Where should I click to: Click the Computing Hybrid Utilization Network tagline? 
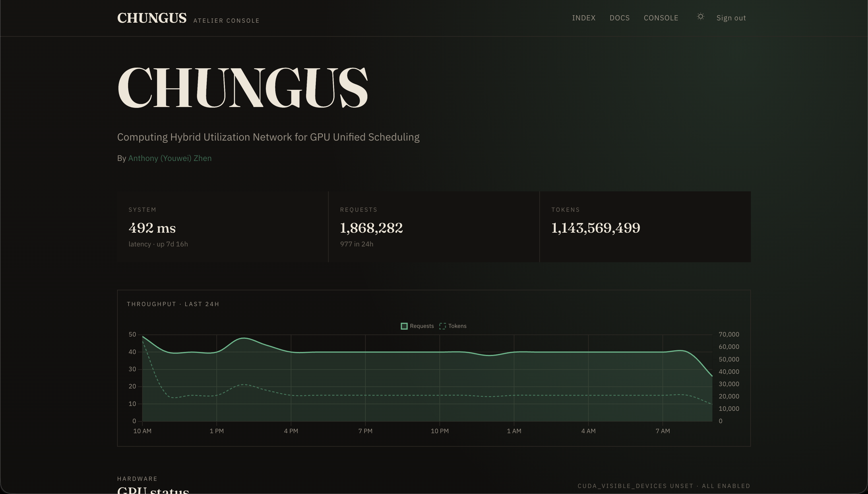coord(268,137)
